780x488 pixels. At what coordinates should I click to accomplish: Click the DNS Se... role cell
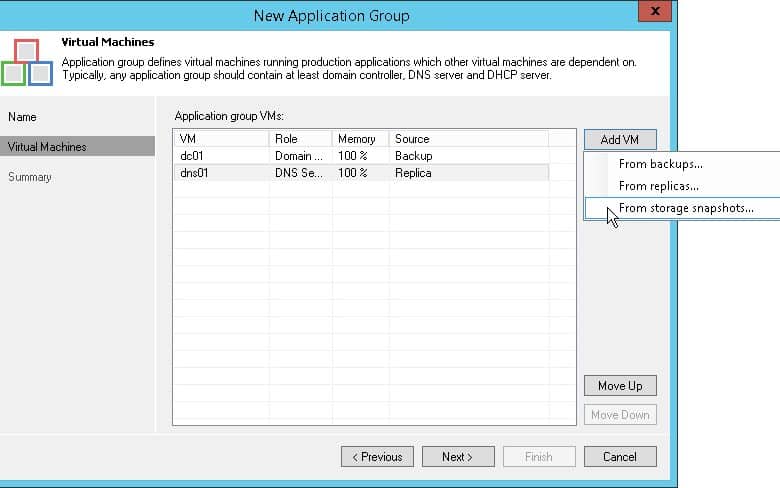(x=299, y=173)
